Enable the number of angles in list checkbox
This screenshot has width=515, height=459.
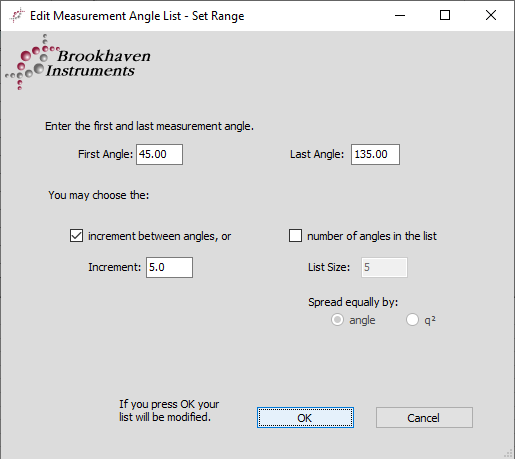click(295, 235)
